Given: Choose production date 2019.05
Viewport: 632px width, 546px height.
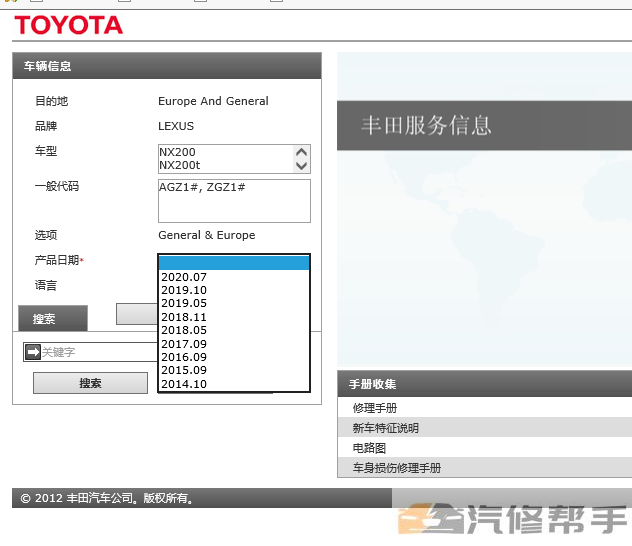Looking at the screenshot, I should 234,303.
